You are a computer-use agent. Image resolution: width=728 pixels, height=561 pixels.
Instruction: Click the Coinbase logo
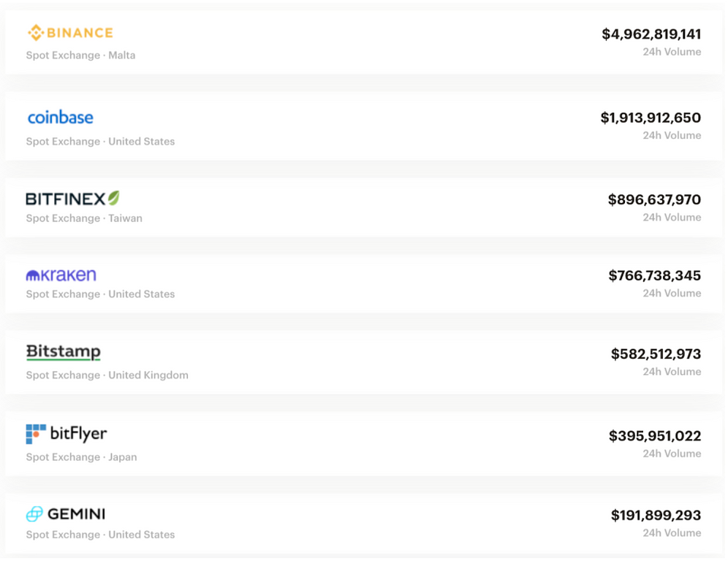[x=61, y=118]
